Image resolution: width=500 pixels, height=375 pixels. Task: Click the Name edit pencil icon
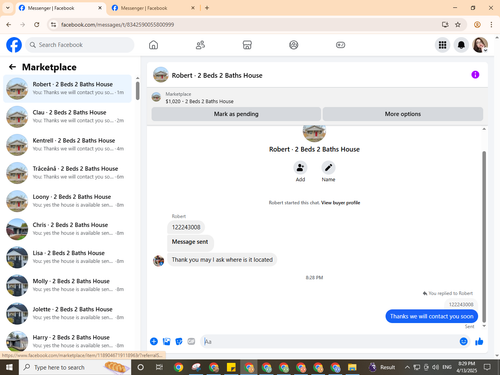point(328,167)
